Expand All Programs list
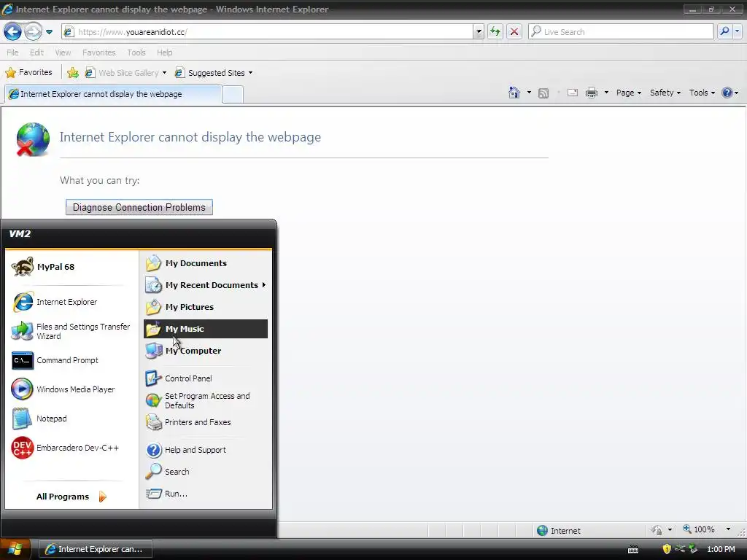The height and width of the screenshot is (560, 747). coord(71,497)
